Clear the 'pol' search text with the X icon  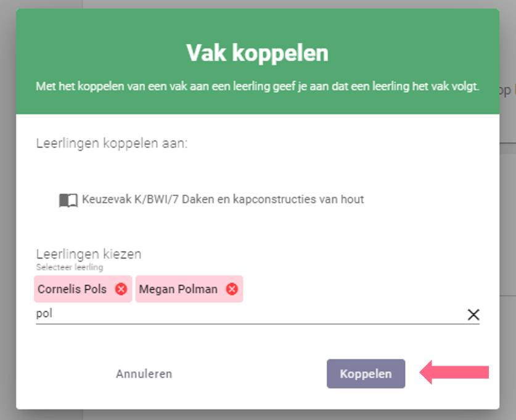coord(473,315)
